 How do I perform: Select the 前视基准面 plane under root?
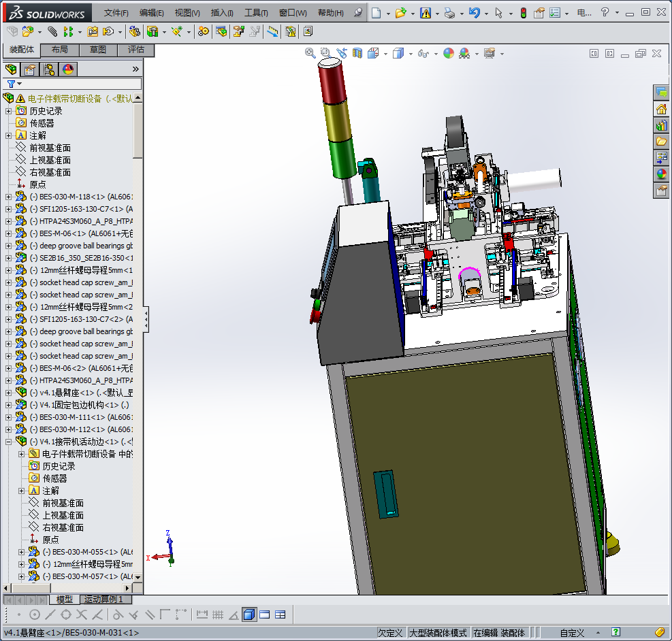[x=50, y=148]
